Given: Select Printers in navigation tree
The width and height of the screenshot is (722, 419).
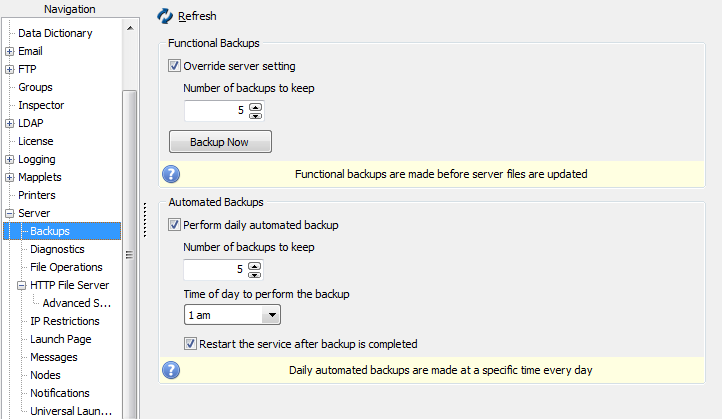Looking at the screenshot, I should [x=37, y=195].
